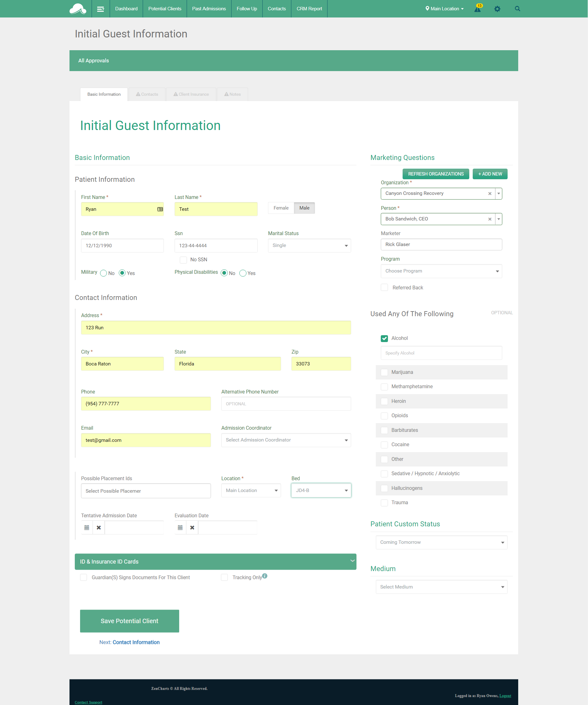This screenshot has height=705, width=588.
Task: Open Follow Up menu
Action: tap(247, 9)
